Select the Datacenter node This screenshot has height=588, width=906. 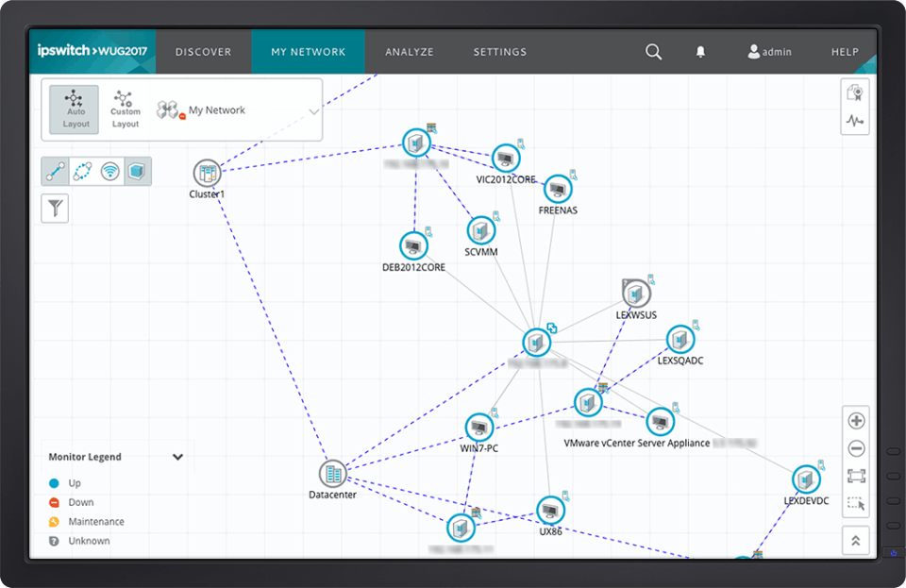coord(333,474)
